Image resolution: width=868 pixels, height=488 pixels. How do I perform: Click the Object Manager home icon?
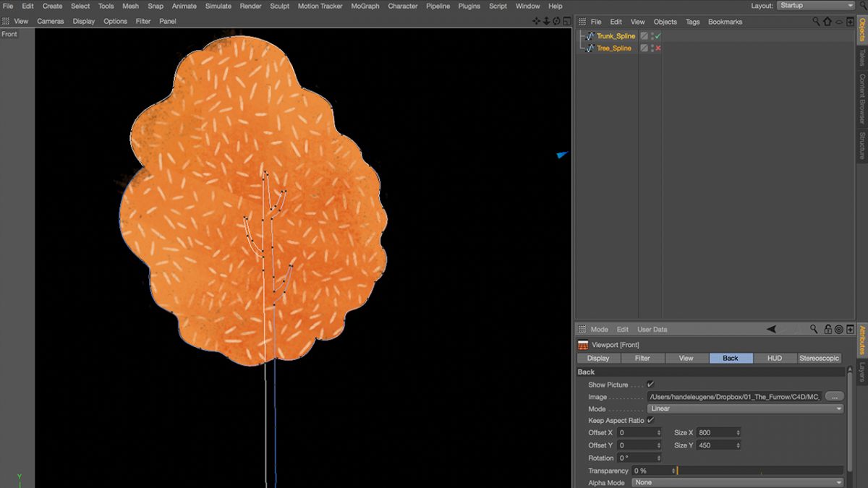coord(827,22)
